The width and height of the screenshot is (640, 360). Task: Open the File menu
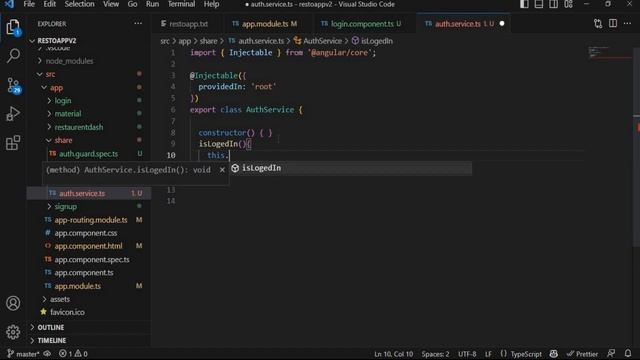(x=29, y=4)
